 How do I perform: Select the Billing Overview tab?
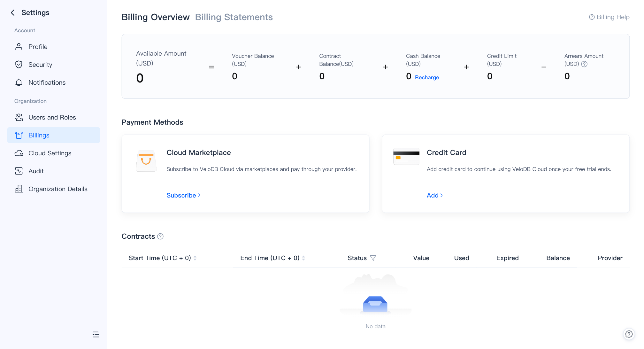pos(155,17)
